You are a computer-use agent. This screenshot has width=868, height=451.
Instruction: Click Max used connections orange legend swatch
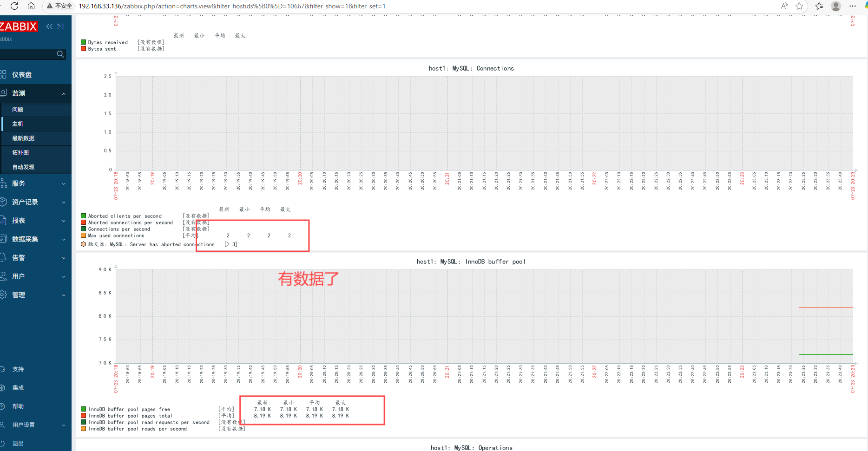(x=84, y=235)
